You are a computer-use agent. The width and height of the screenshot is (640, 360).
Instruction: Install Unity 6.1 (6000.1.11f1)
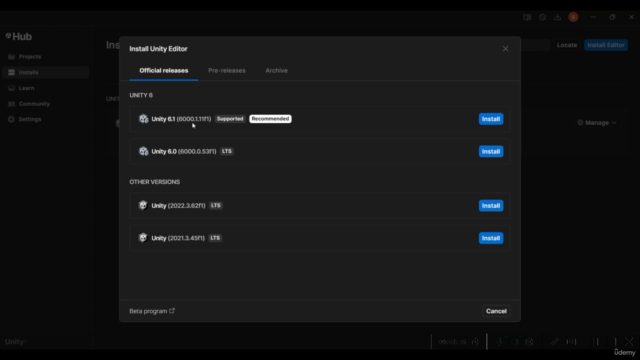(x=491, y=119)
